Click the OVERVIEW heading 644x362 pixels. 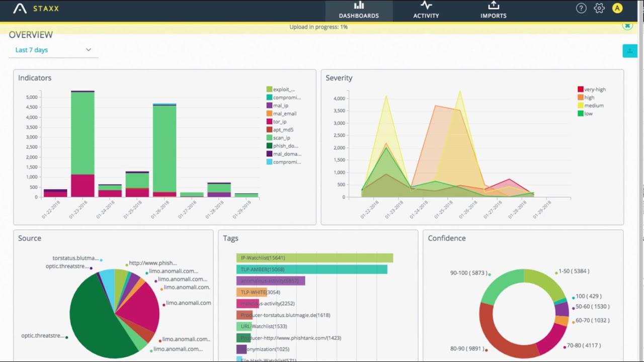(31, 35)
